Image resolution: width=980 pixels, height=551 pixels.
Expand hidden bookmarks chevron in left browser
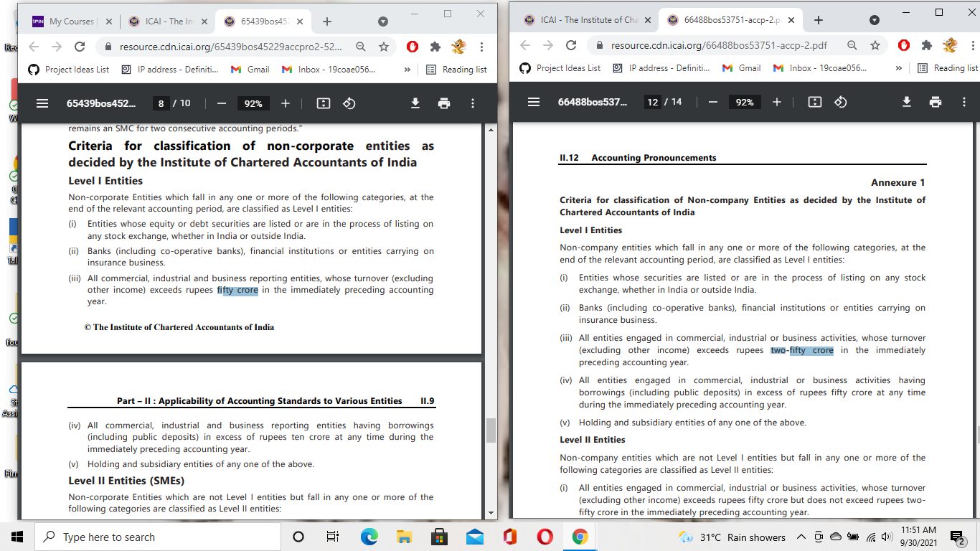pos(407,70)
